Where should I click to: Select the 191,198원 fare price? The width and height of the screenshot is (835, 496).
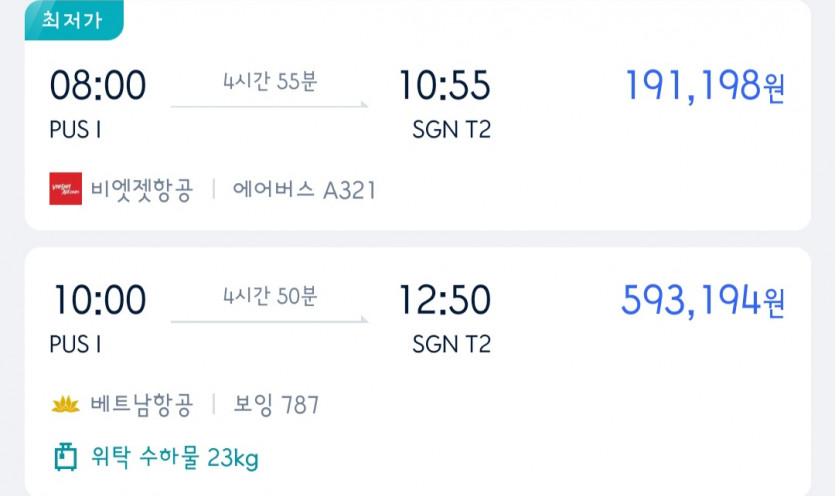(x=705, y=87)
